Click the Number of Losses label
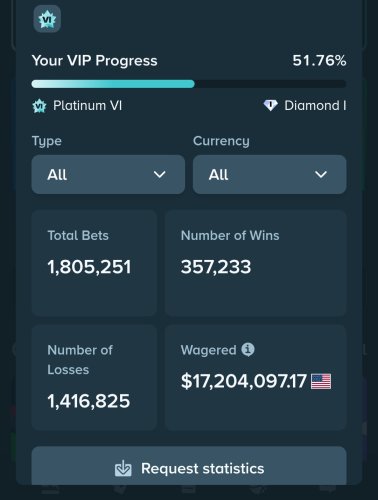378x500 pixels. [x=80, y=360]
